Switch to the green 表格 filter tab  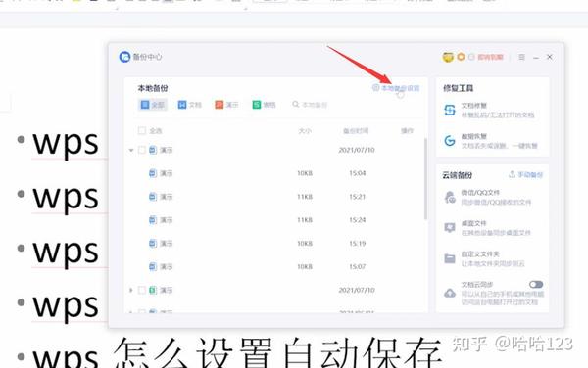coord(264,105)
